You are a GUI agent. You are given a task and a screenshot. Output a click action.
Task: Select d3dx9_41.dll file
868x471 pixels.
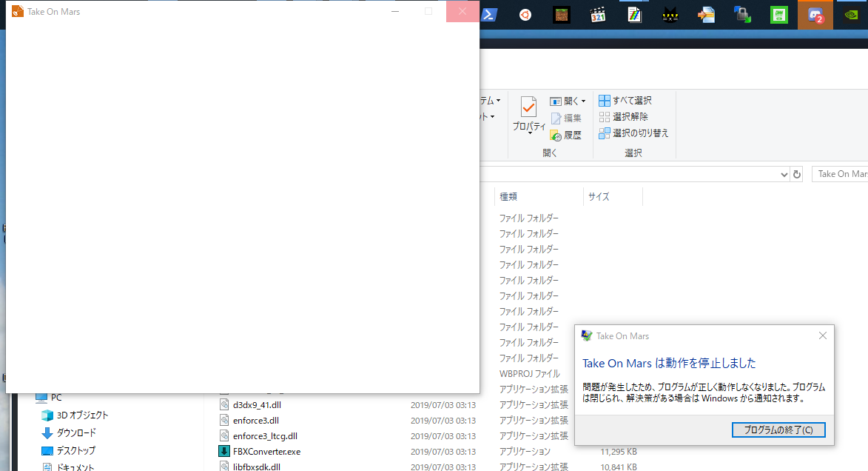click(x=257, y=405)
